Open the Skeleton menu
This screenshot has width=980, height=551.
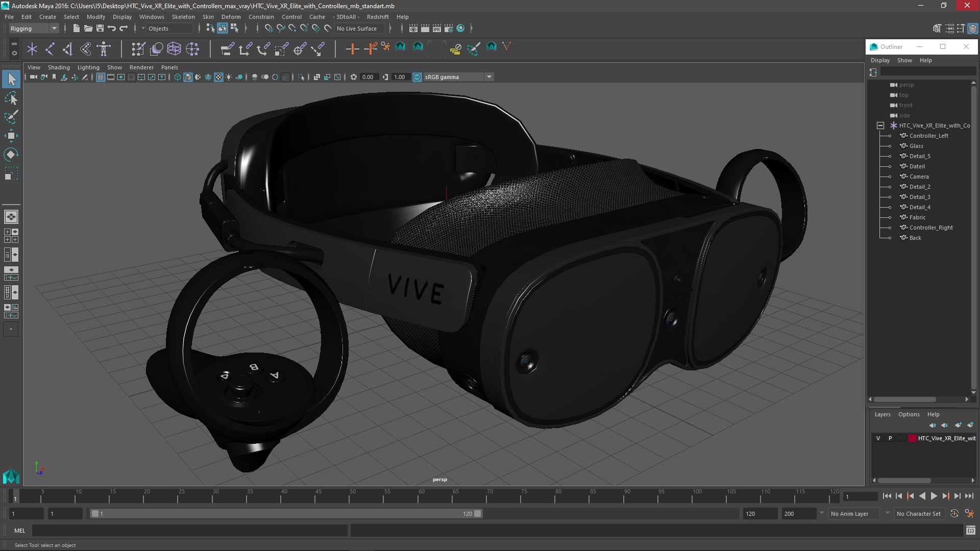coord(183,17)
